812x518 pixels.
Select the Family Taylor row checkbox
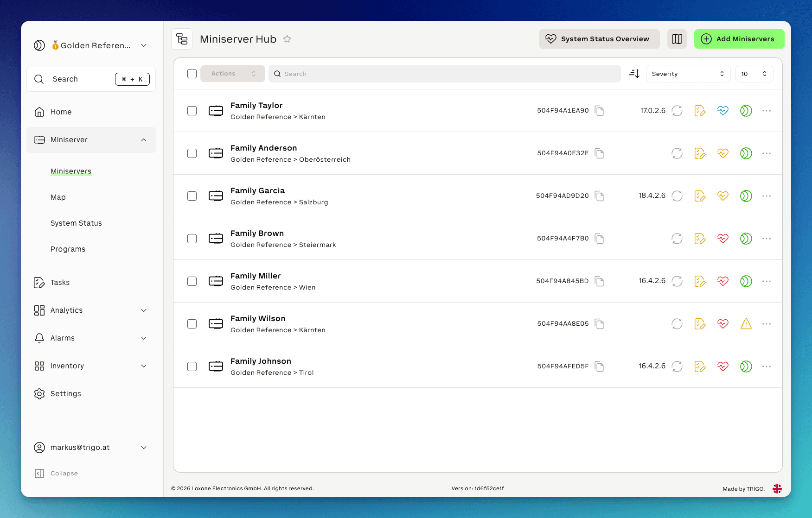(x=192, y=111)
